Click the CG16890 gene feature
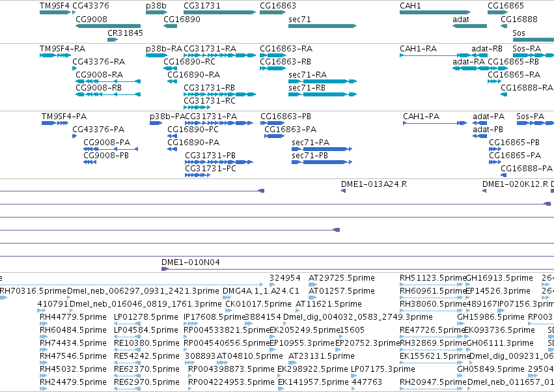 pos(171,26)
